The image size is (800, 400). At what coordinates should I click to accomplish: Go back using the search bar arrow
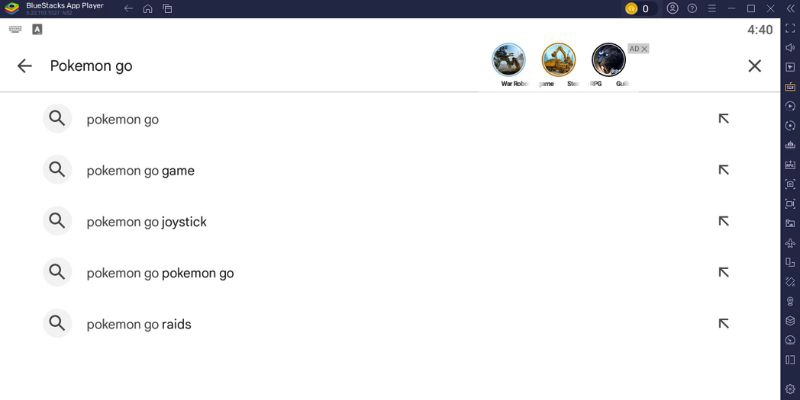pos(24,66)
